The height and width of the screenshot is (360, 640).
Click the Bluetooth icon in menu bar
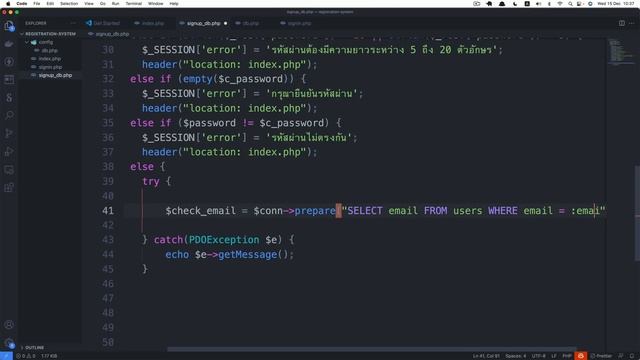click(x=549, y=4)
